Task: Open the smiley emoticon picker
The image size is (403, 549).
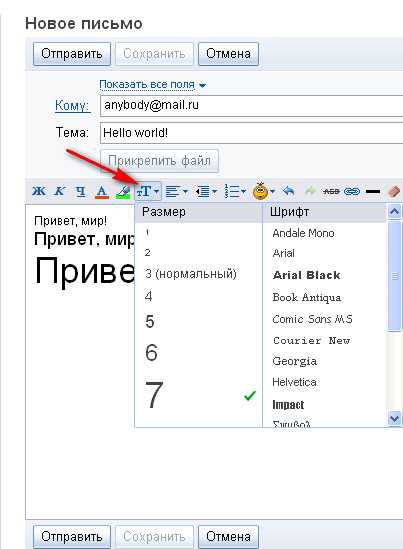Action: 263,191
